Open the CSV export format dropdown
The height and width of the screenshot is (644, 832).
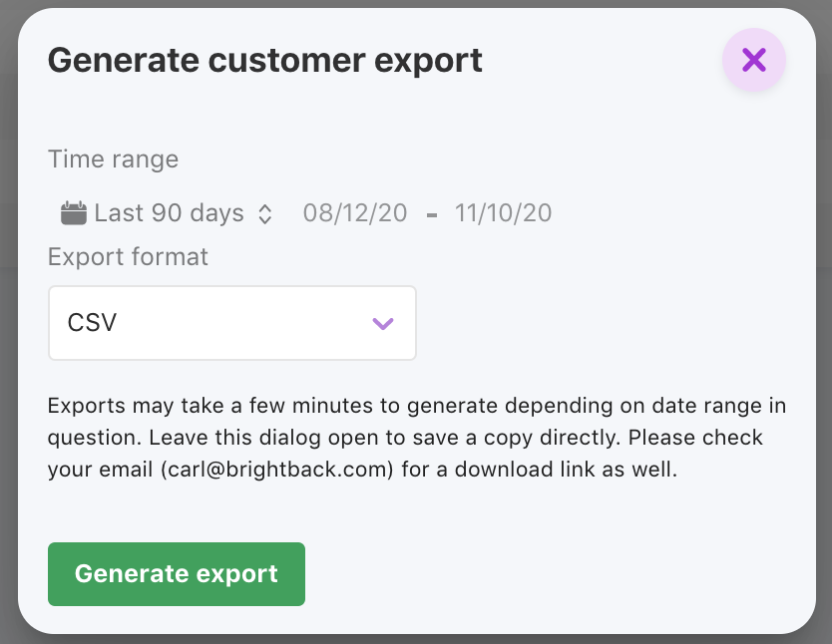pyautogui.click(x=232, y=323)
